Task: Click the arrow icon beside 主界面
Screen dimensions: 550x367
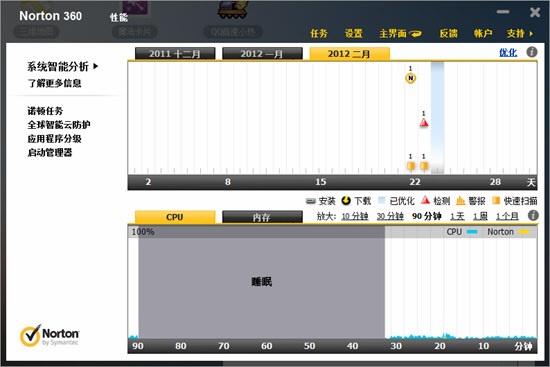Action: [415, 34]
